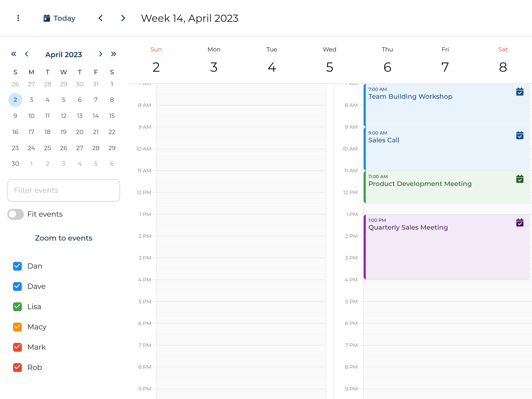Uncheck the Mark checkbox
Image resolution: width=532 pixels, height=399 pixels.
coord(17,347)
